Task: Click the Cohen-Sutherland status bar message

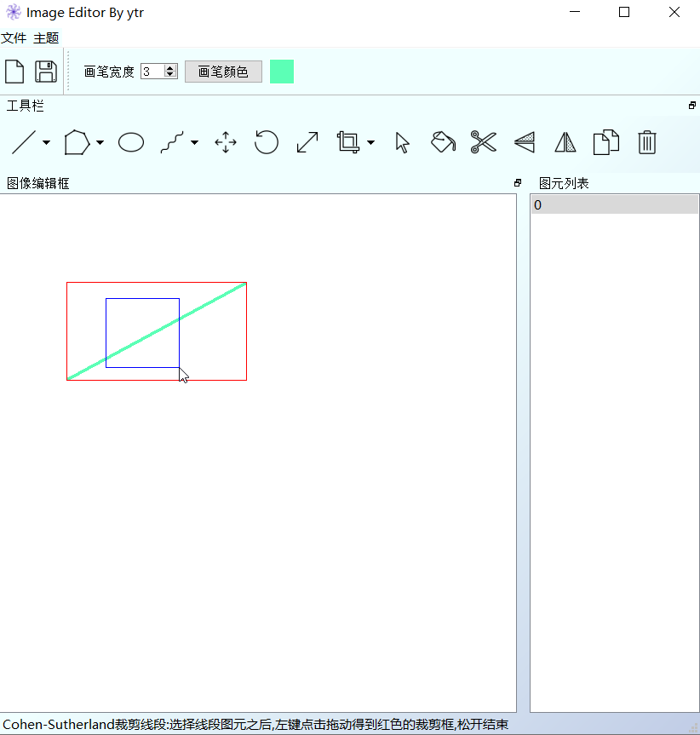Action: tap(255, 724)
